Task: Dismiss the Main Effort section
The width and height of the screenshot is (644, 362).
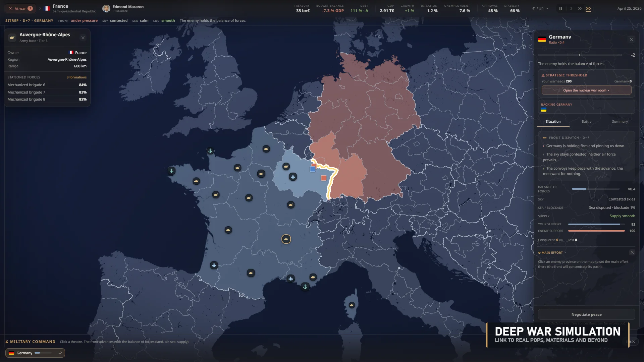Action: pos(632,252)
